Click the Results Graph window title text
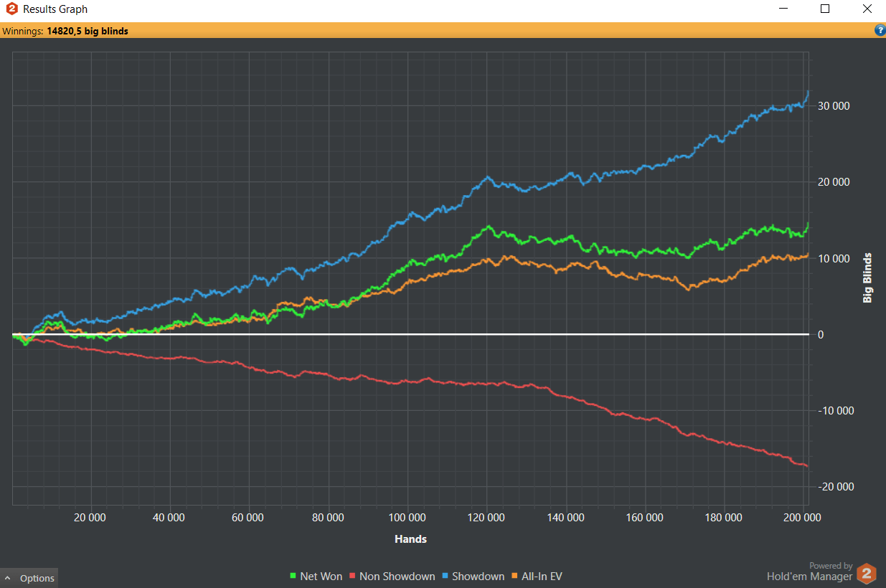Image resolution: width=886 pixels, height=588 pixels. click(55, 9)
